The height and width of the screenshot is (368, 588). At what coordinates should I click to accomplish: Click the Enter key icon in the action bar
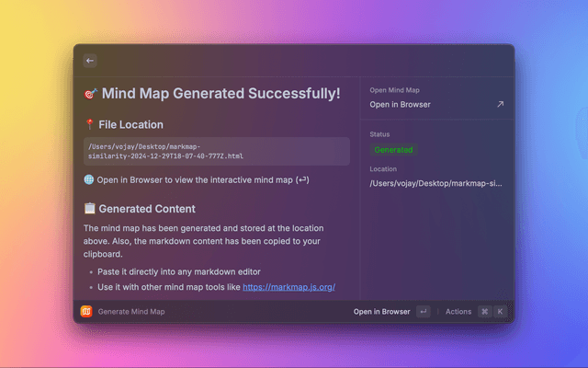pyautogui.click(x=423, y=312)
